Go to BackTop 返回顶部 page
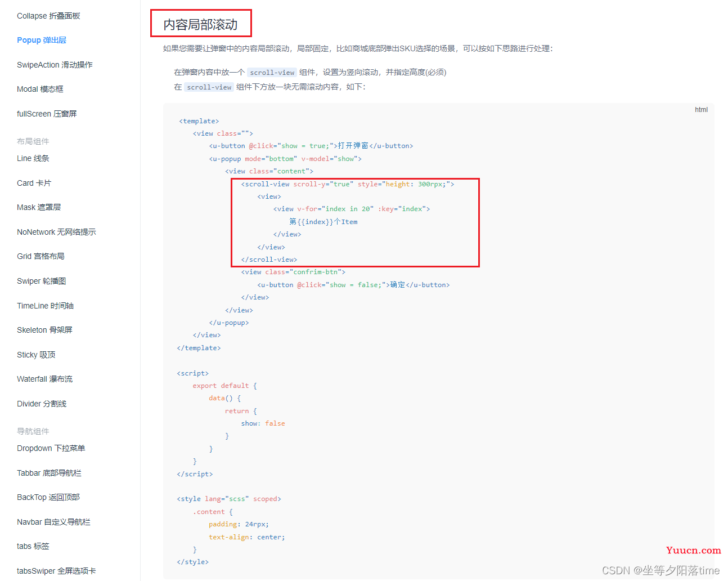This screenshot has width=728, height=581. coord(48,497)
